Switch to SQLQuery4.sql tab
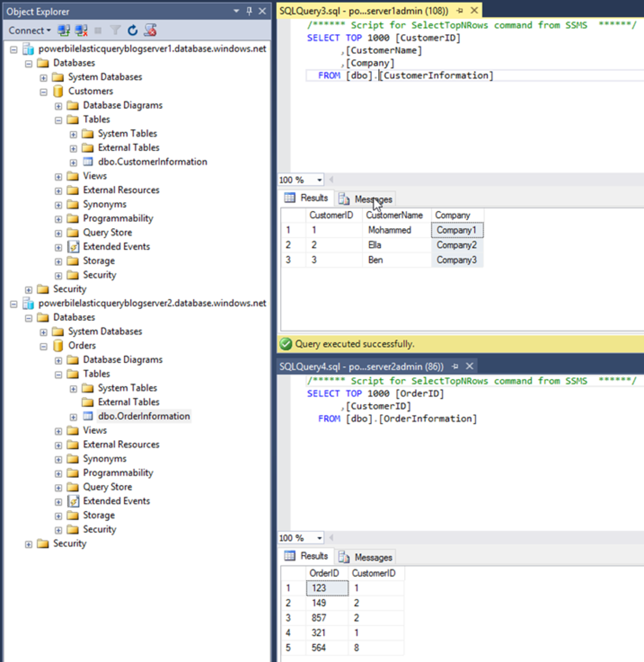644x662 pixels. (361, 367)
